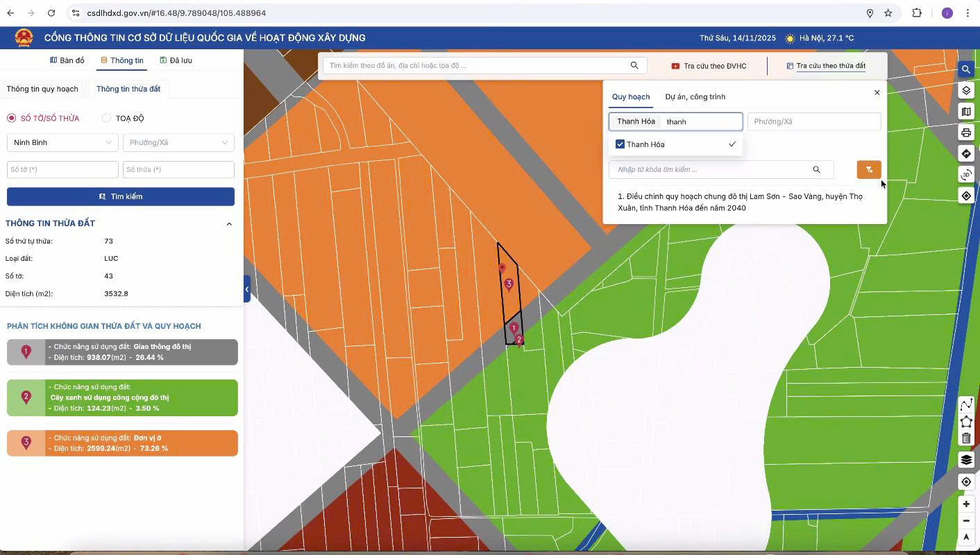Click the locate my position icon
The image size is (980, 555).
coord(965,482)
